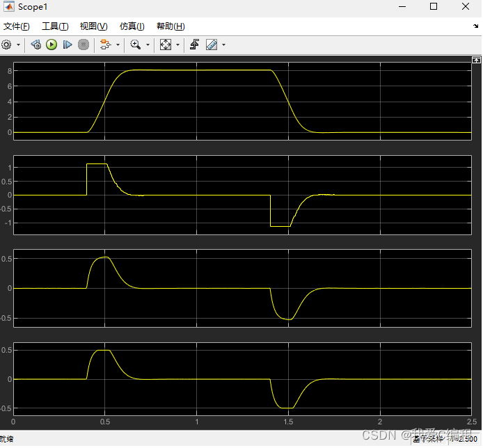Click the green Run simulation button
Viewport: 483px width, 448px height.
[52, 45]
